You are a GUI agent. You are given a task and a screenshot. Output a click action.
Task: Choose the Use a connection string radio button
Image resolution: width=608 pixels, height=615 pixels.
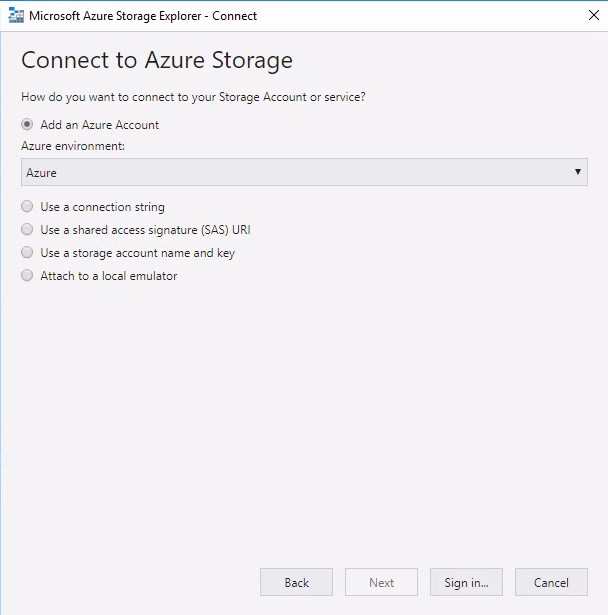coord(27,206)
